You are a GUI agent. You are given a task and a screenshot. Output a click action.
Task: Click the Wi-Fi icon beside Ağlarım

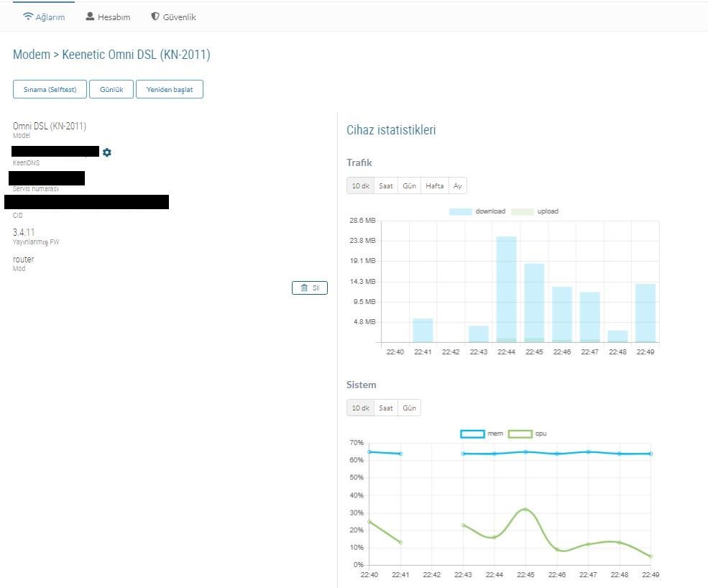coord(28,17)
